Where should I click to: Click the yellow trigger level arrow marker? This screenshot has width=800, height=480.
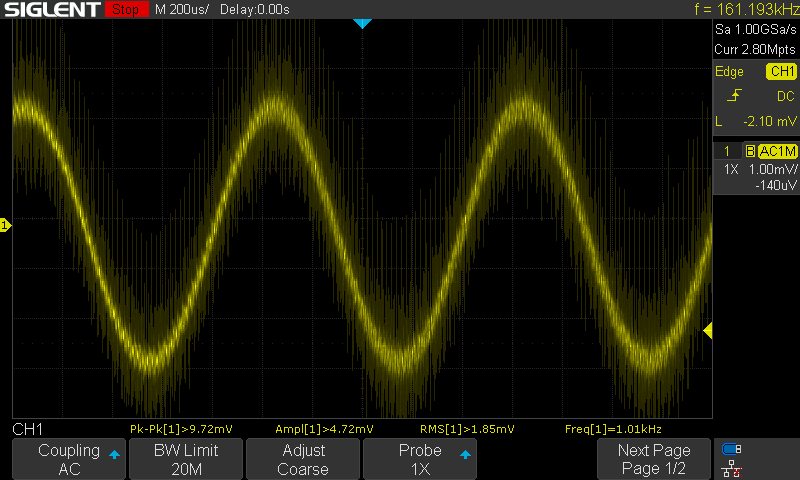click(708, 331)
